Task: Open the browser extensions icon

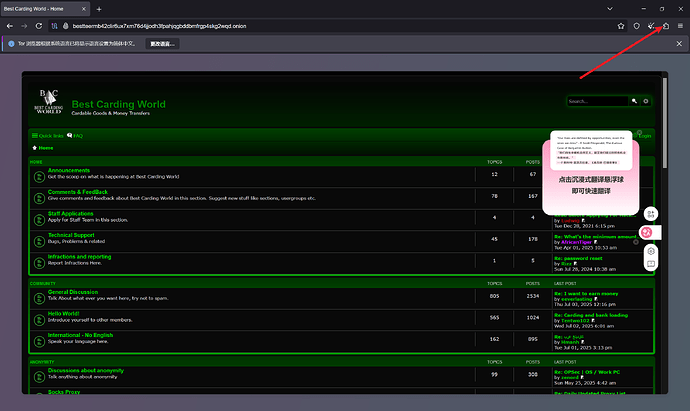Action: click(666, 26)
